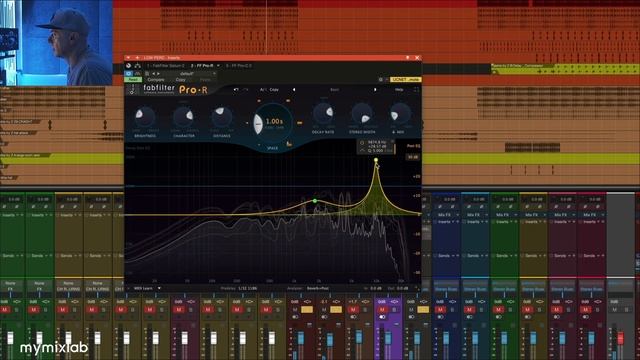Toggle the Pro-R plugin power bypass button
The height and width of the screenshot is (360, 640).
129,73
